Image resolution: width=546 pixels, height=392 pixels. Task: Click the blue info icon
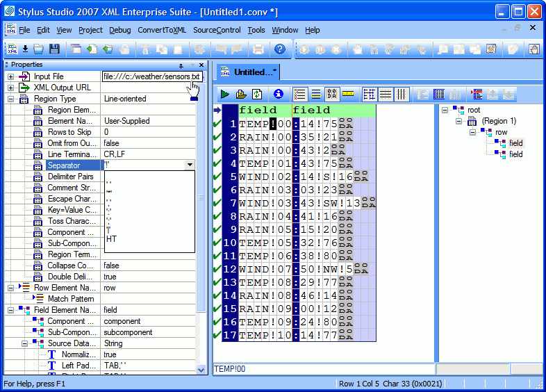[x=279, y=94]
